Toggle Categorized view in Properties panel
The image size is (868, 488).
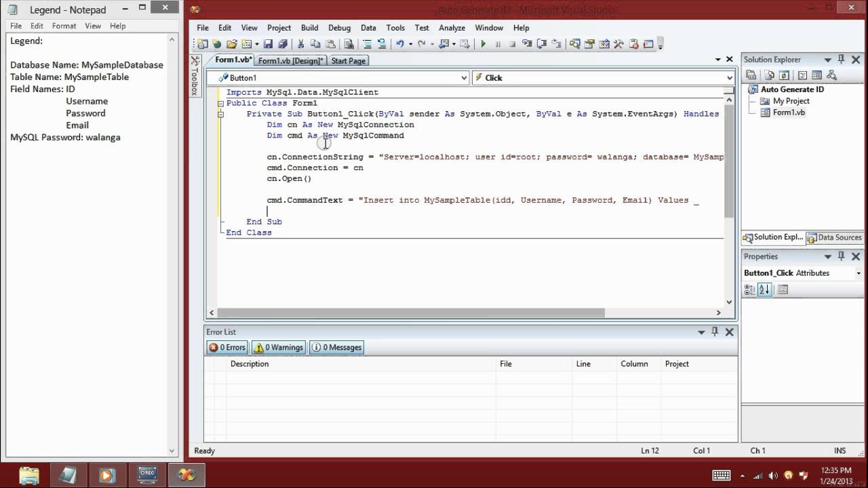750,289
